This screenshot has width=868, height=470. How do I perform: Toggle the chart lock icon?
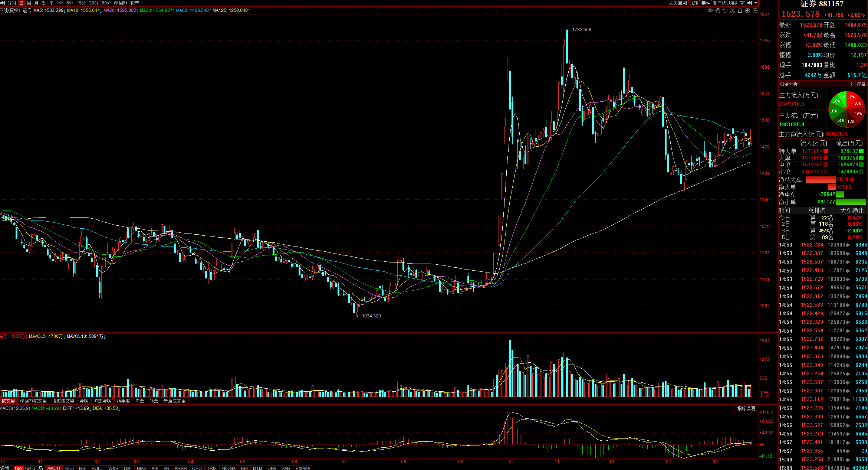[740, 10]
